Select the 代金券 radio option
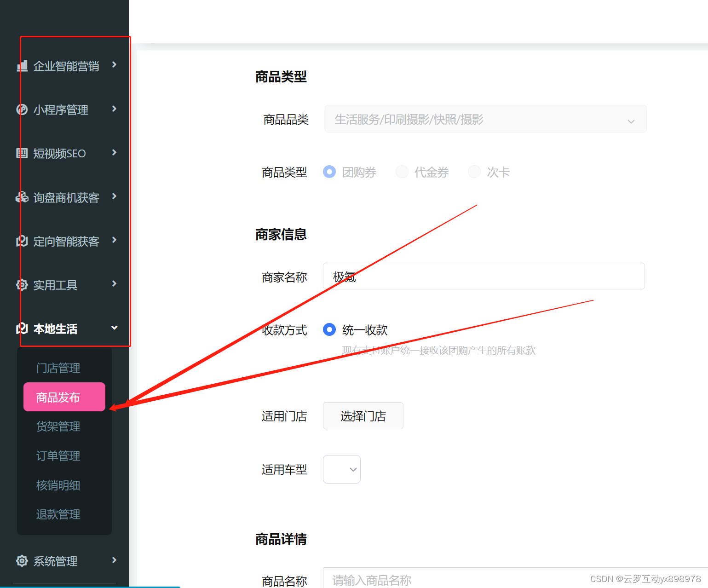 click(402, 172)
